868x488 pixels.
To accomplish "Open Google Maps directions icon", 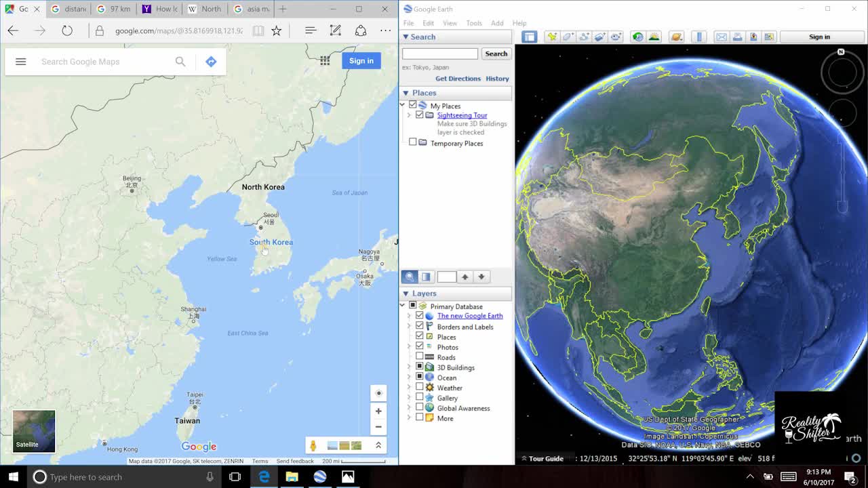I will [211, 62].
